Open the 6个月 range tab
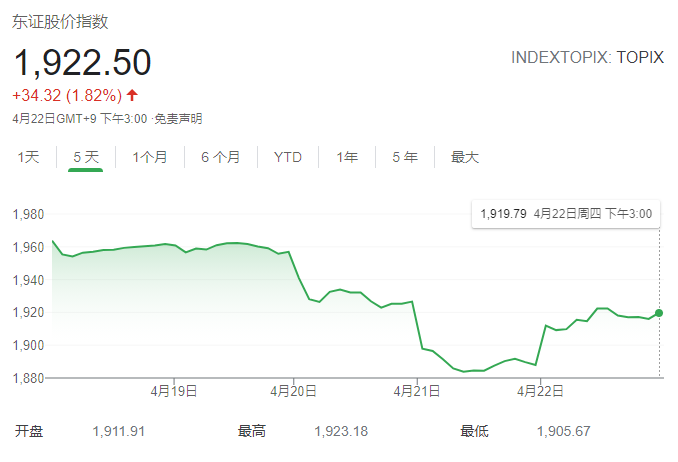 click(x=220, y=157)
